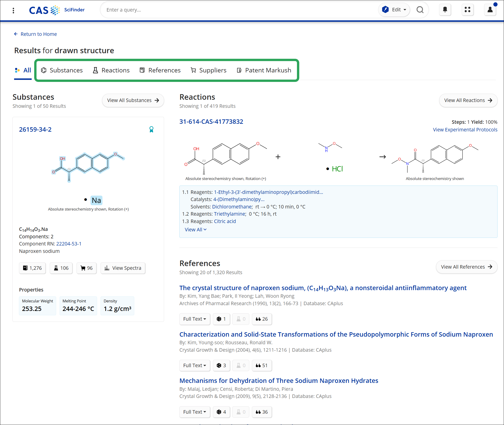The height and width of the screenshot is (425, 504).
Task: Open View Experimental Protocols link
Action: (x=465, y=130)
